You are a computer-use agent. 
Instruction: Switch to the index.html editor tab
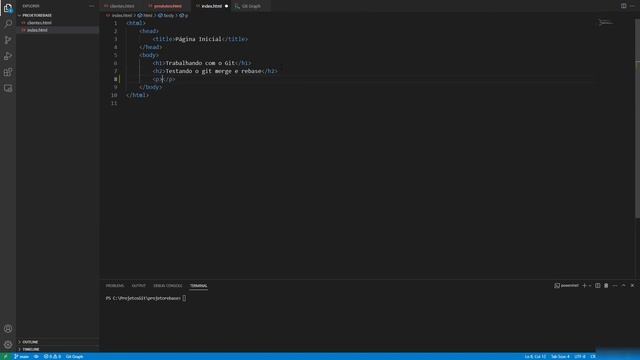[x=211, y=6]
